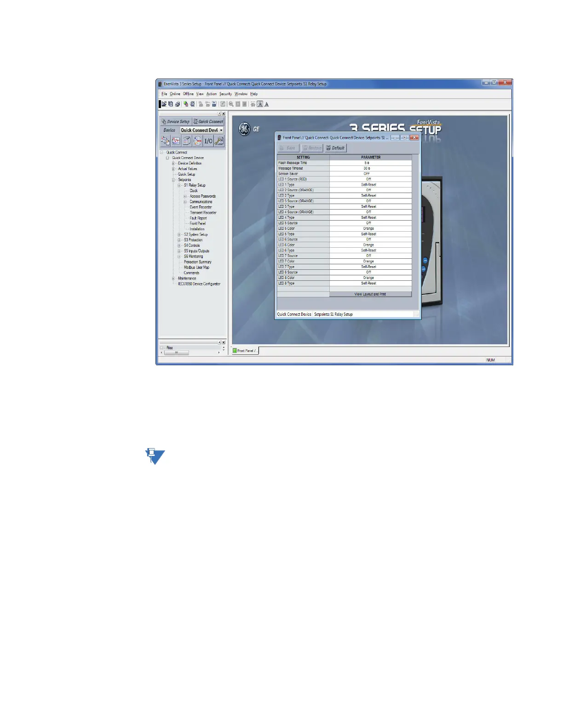Image resolution: width=563 pixels, height=728 pixels.
Task: Click the greyed Restore button in Front Panel window
Action: pos(312,148)
